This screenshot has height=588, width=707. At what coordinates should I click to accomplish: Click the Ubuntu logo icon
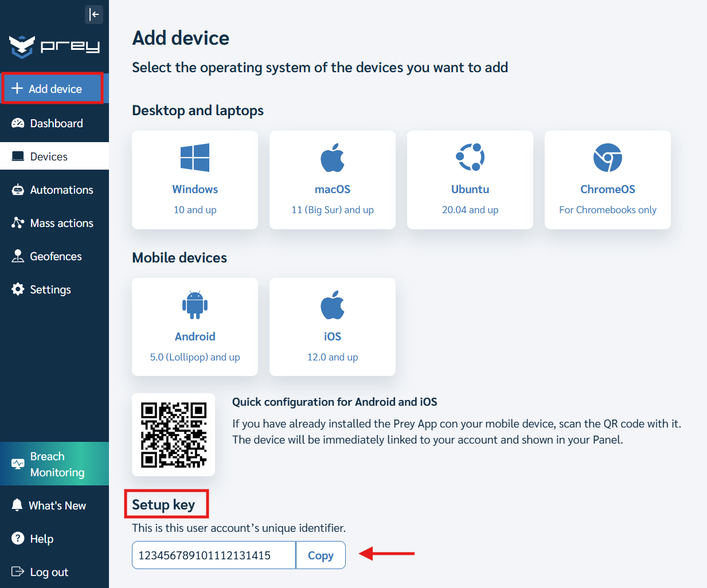(470, 157)
